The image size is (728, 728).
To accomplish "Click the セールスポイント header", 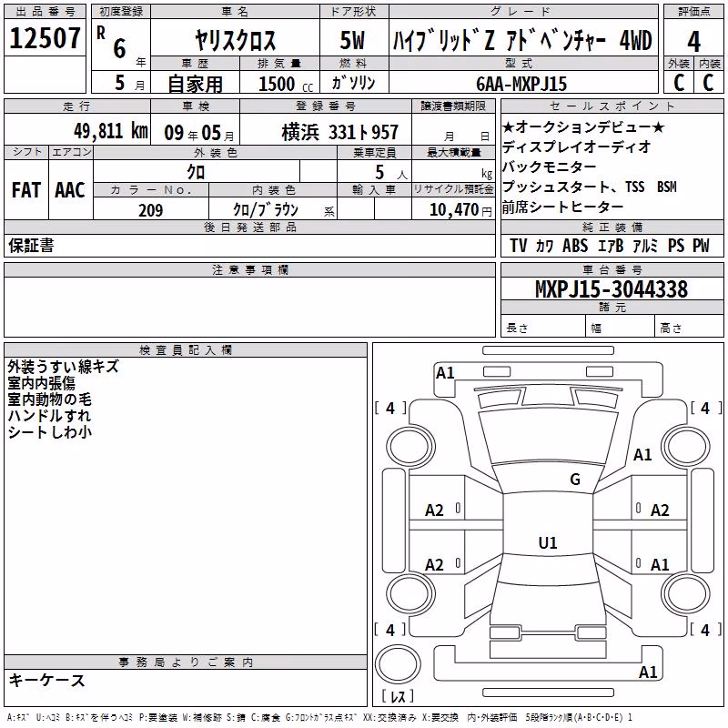I will [612, 106].
